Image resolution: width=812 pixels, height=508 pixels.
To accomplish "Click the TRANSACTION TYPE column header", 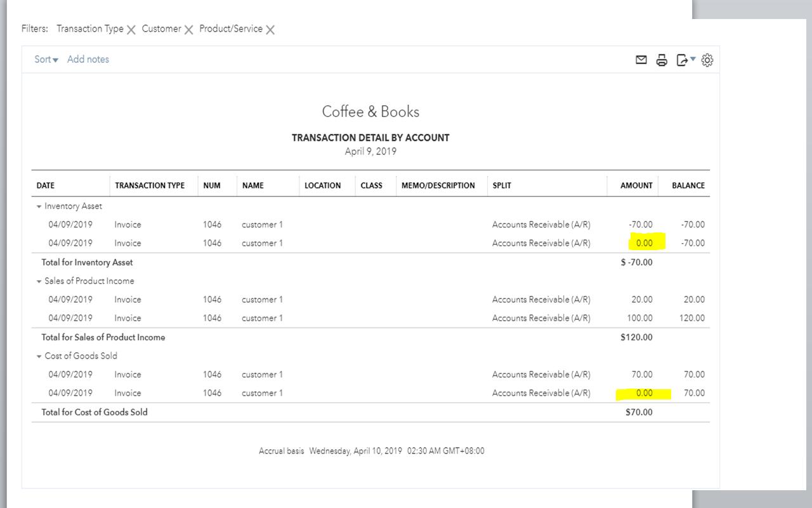I will (150, 185).
